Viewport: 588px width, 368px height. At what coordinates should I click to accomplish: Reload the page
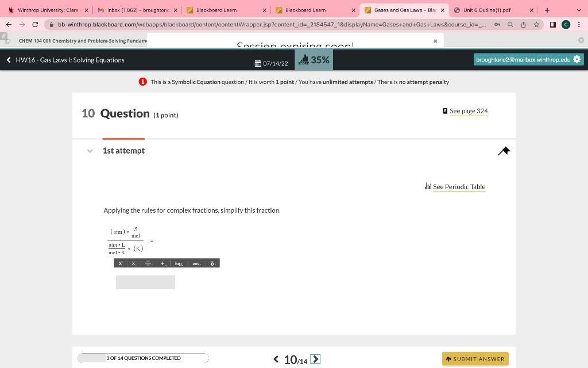click(x=35, y=24)
